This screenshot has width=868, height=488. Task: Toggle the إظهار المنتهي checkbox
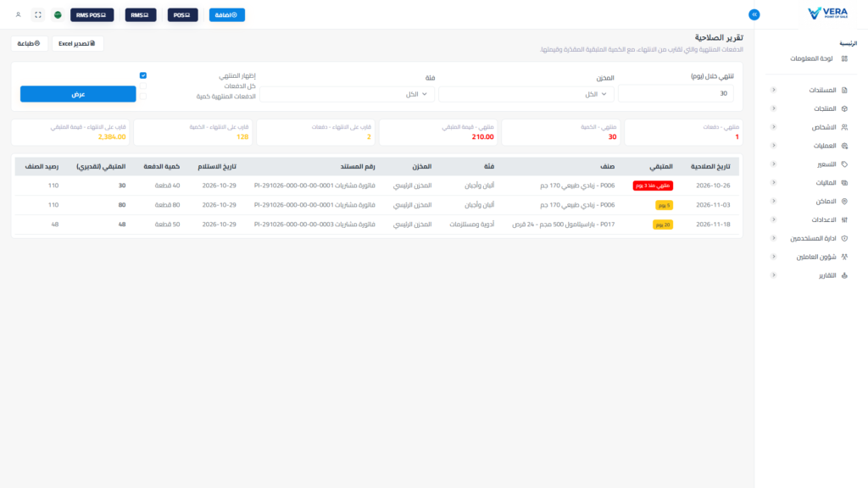(x=142, y=75)
